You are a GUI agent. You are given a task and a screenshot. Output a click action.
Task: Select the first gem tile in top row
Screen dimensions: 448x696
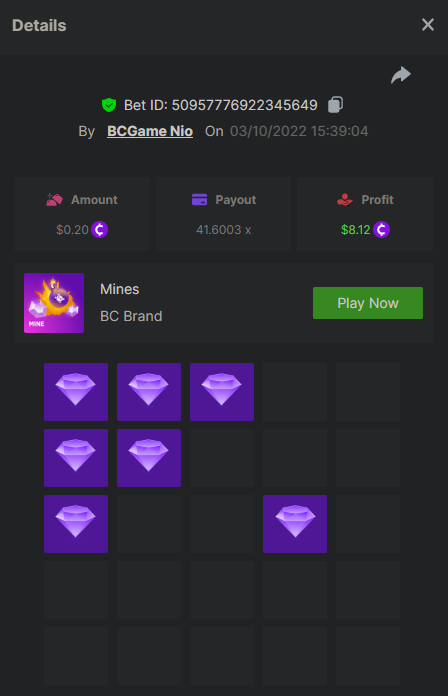point(76,392)
